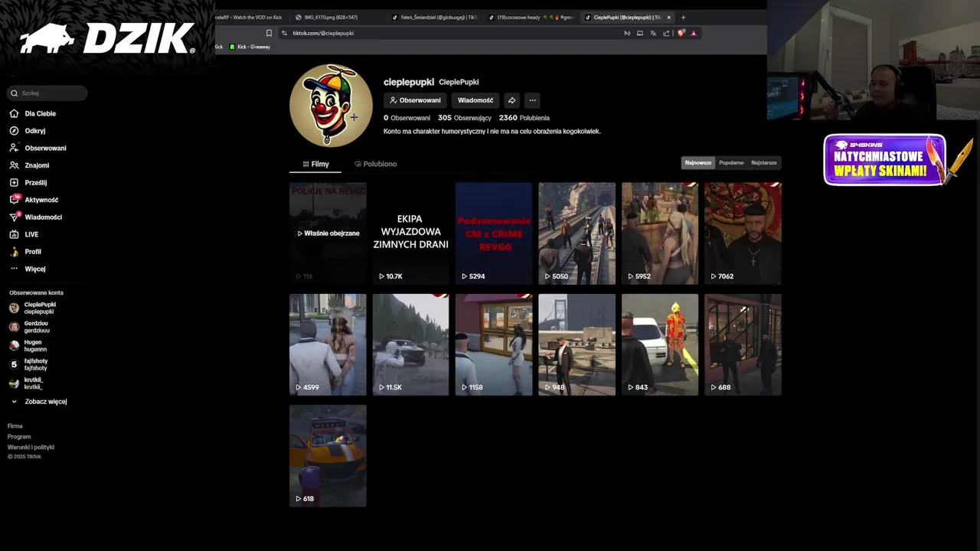Viewport: 980px width, 551px height.
Task: Open Hugen in followed accounts list
Action: click(x=28, y=345)
